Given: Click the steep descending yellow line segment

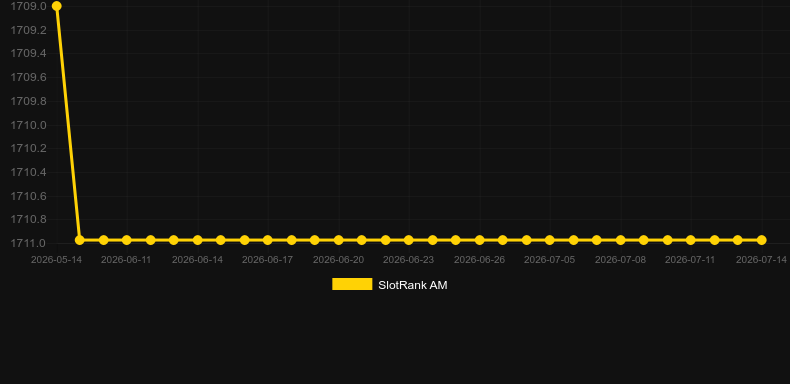Looking at the screenshot, I should pyautogui.click(x=68, y=123).
